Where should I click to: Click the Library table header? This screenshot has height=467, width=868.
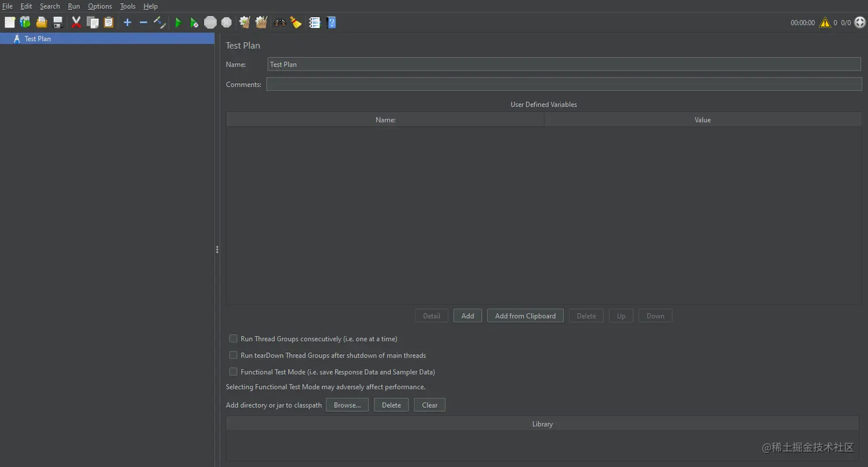click(x=542, y=424)
